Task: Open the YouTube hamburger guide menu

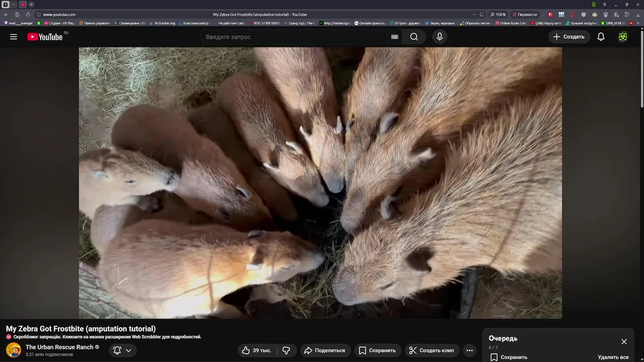Action: pos(14,37)
